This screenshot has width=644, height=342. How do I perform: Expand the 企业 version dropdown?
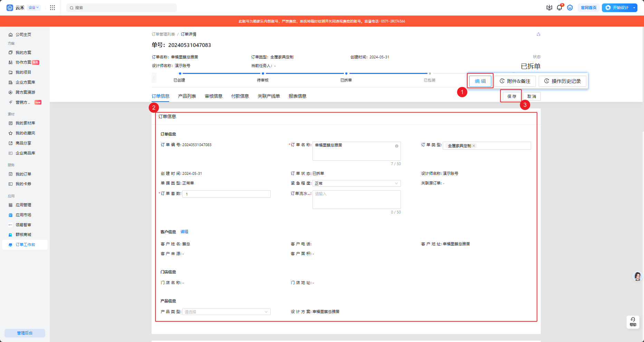(x=33, y=8)
